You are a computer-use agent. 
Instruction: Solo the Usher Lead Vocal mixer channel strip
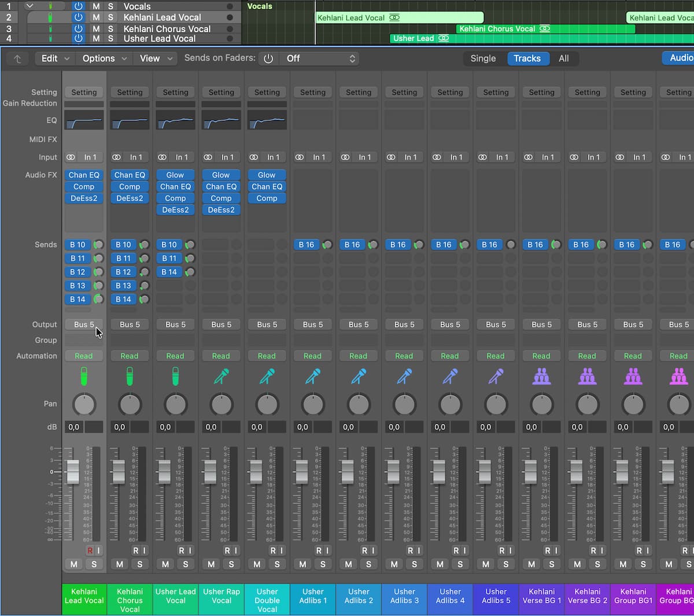tap(186, 564)
